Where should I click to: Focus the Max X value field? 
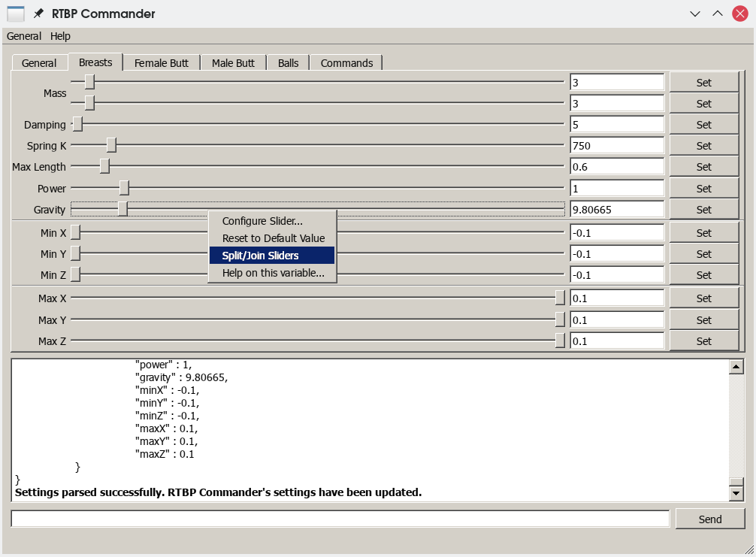point(617,298)
